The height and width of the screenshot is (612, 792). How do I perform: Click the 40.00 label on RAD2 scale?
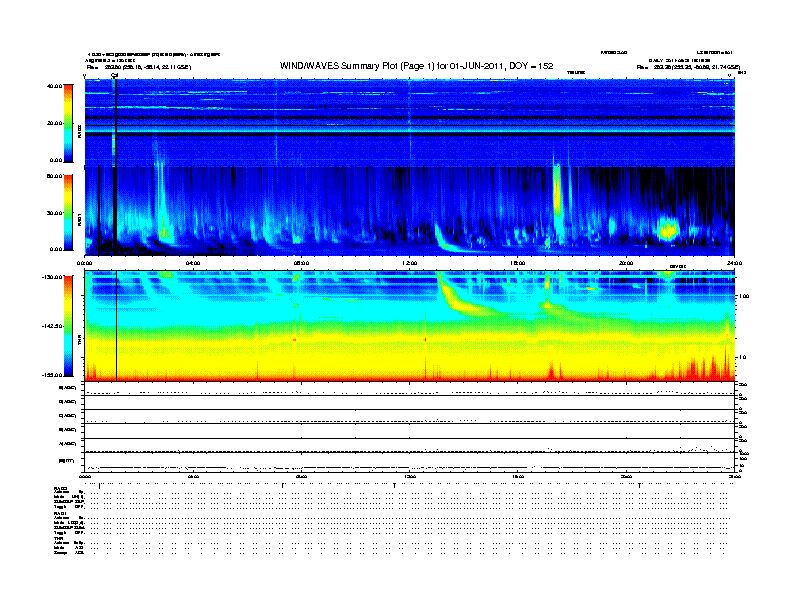coord(54,86)
